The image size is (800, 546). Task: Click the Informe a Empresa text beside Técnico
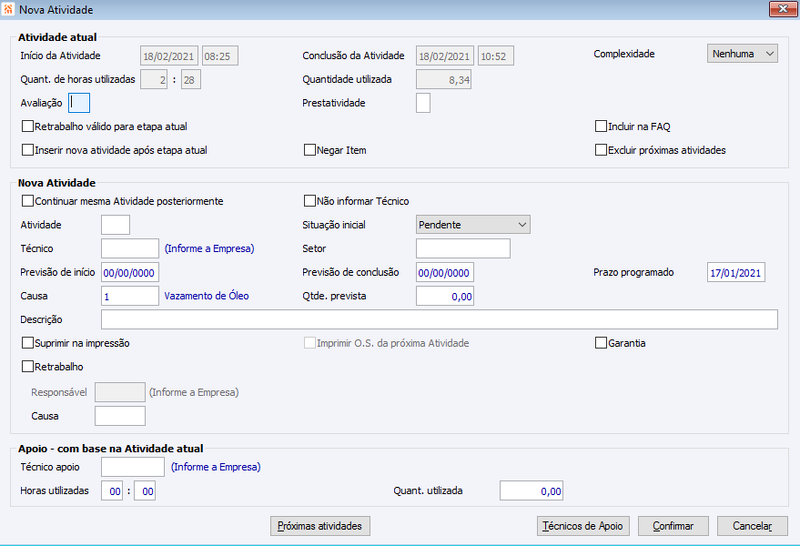click(209, 249)
